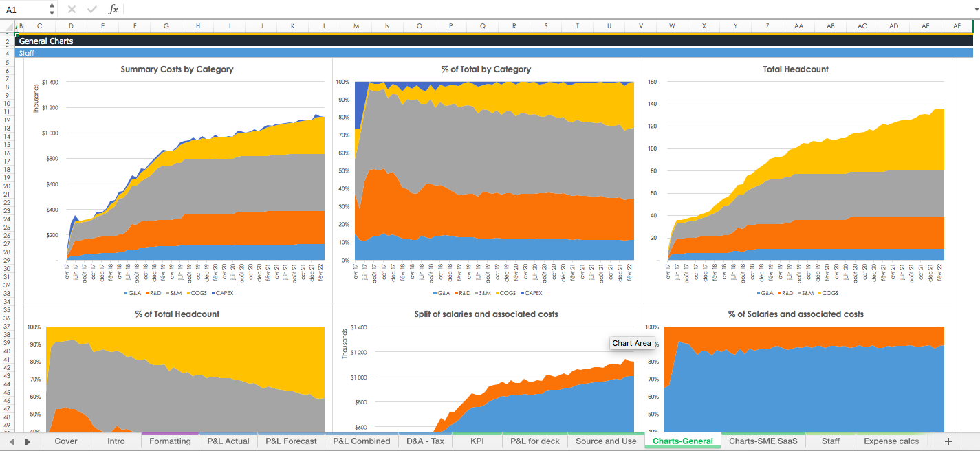
Task: Select row header 2
Action: (x=7, y=41)
